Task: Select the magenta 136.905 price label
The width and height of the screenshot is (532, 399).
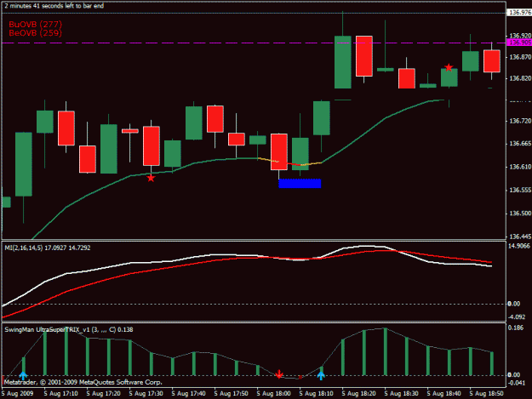Action: pos(518,43)
